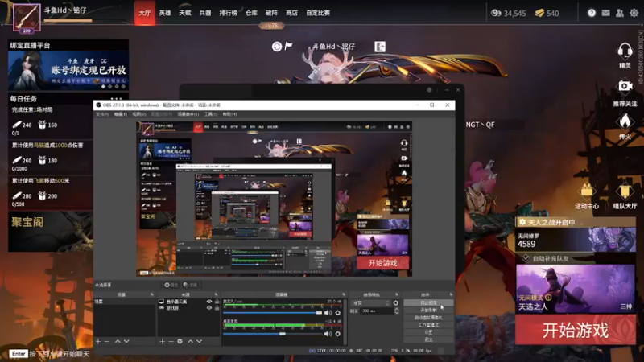Add a scene with the OBS Scenes plus icon

pyautogui.click(x=98, y=341)
